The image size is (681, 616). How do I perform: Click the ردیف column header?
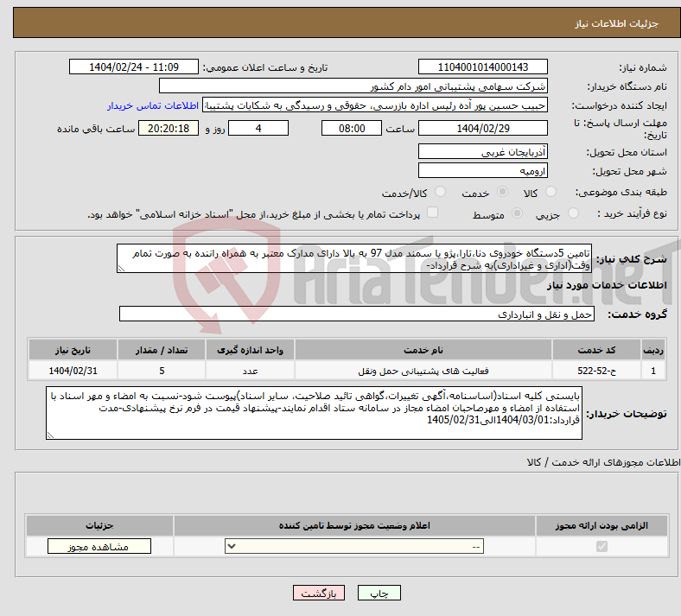click(653, 350)
